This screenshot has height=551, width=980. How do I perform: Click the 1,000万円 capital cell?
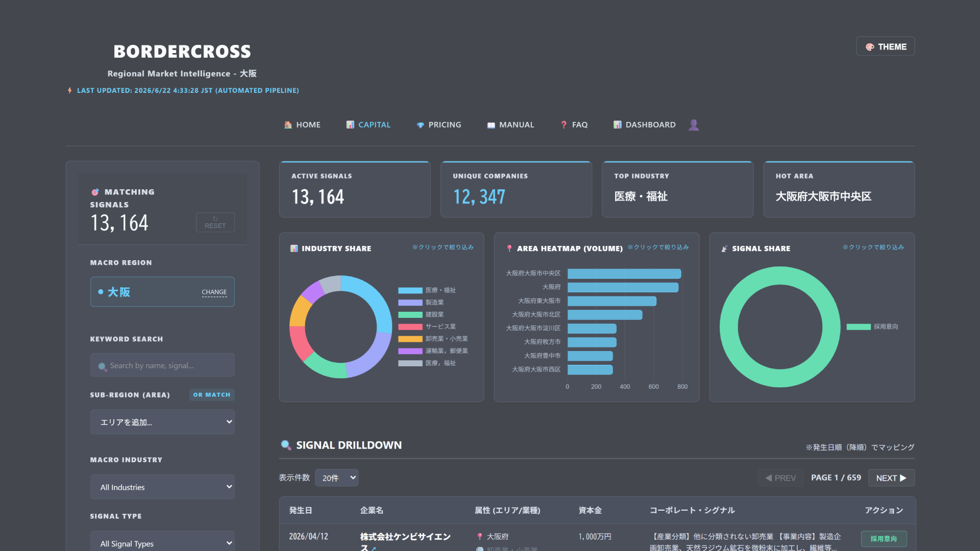pyautogui.click(x=595, y=537)
